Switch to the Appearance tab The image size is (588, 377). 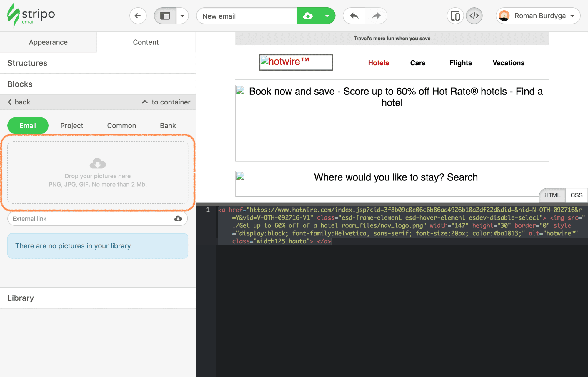pos(48,42)
